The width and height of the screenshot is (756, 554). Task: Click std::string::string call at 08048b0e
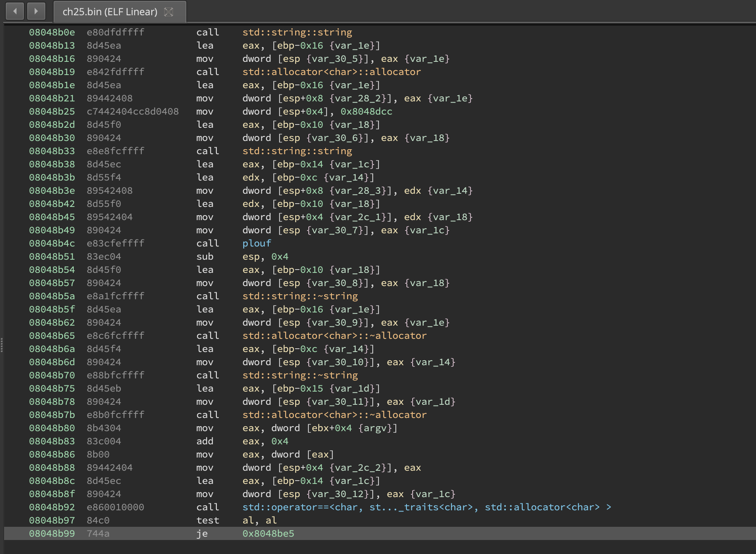(x=297, y=32)
